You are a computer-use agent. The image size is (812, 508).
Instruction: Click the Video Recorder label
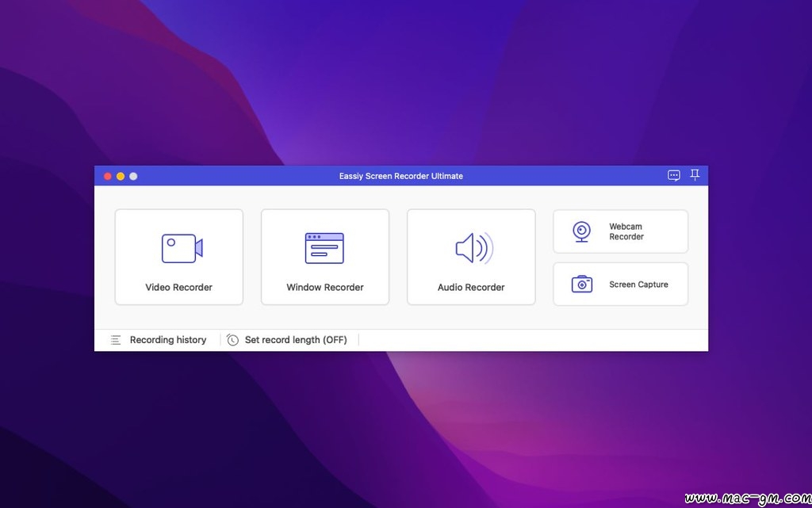178,287
